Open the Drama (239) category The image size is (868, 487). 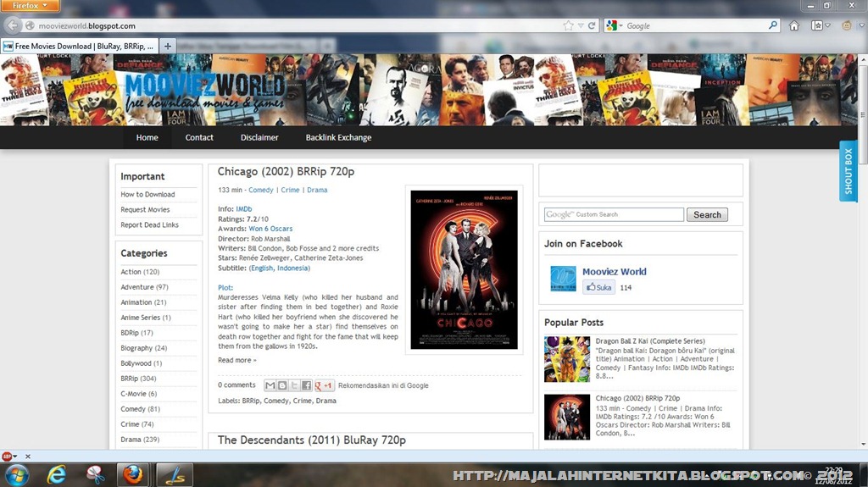pos(140,440)
